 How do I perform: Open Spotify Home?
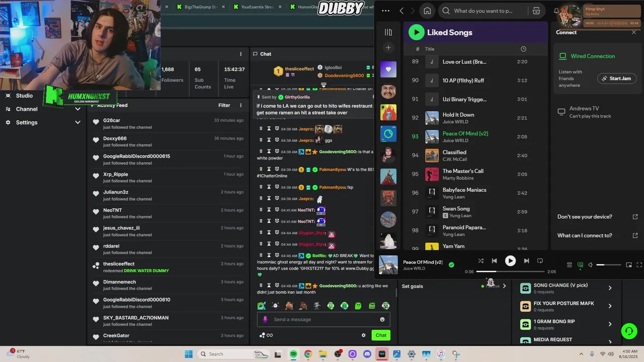point(427,11)
